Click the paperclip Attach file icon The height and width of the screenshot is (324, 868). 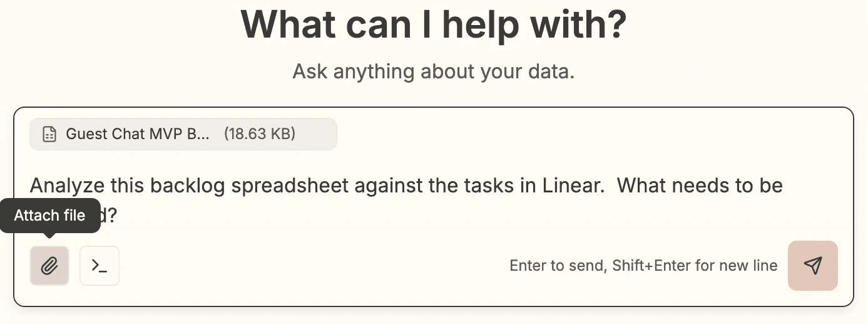click(x=49, y=266)
